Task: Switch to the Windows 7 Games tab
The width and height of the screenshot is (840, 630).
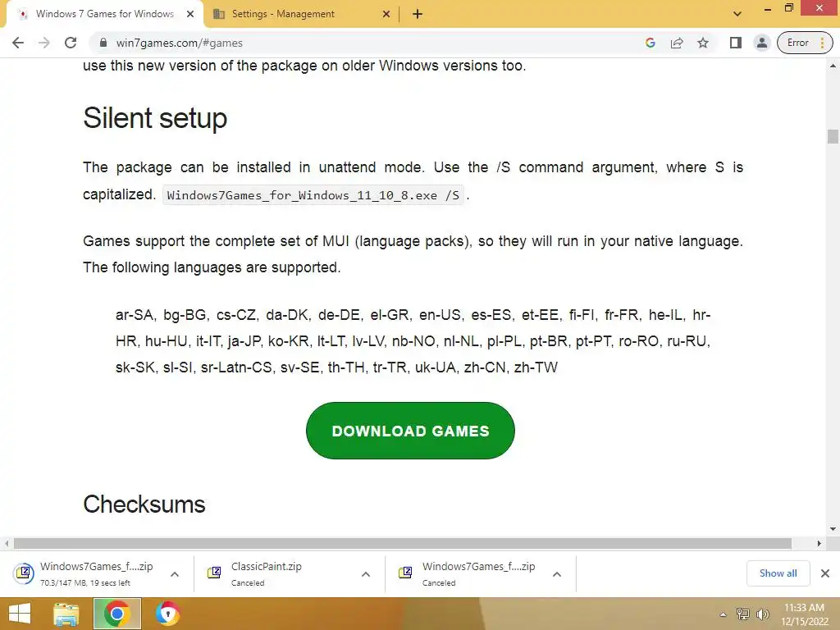Action: tap(104, 14)
